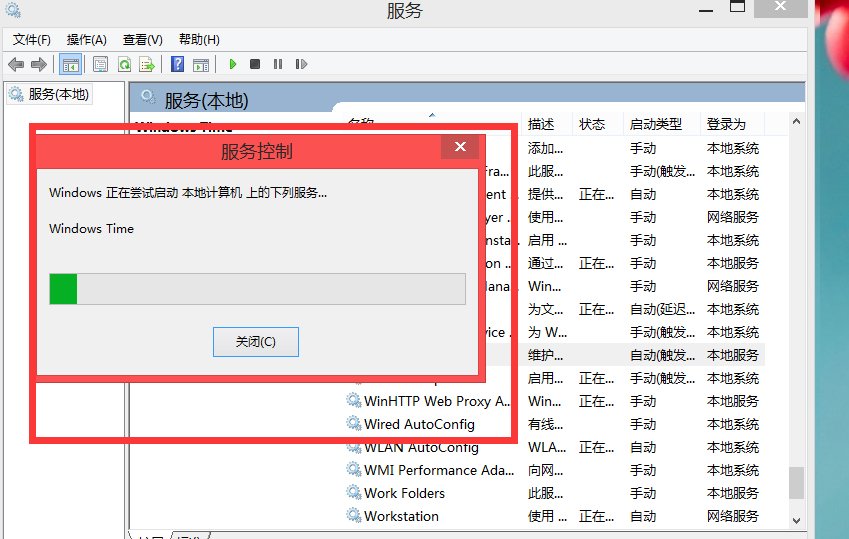Sort by the 状态 column header

[592, 124]
